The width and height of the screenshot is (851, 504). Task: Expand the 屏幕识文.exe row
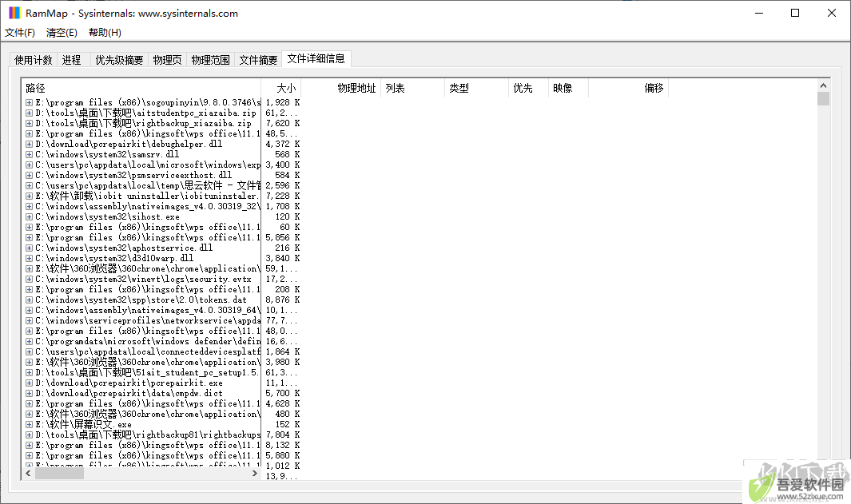click(x=30, y=425)
